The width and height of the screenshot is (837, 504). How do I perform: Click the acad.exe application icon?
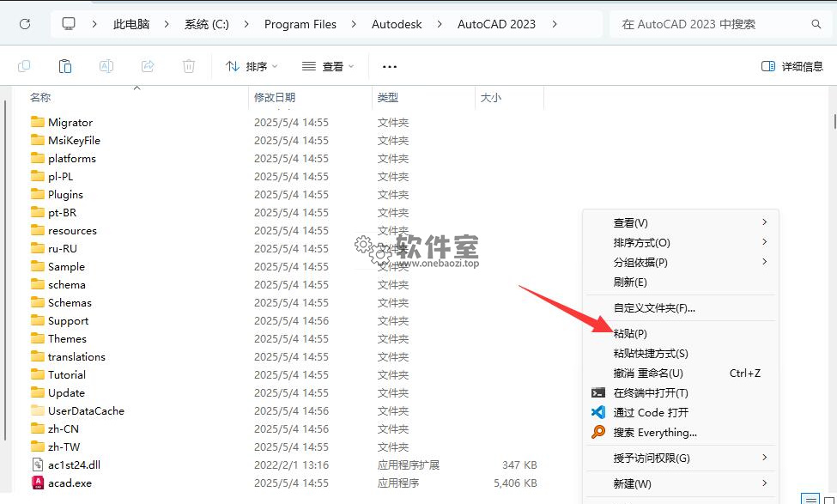38,483
